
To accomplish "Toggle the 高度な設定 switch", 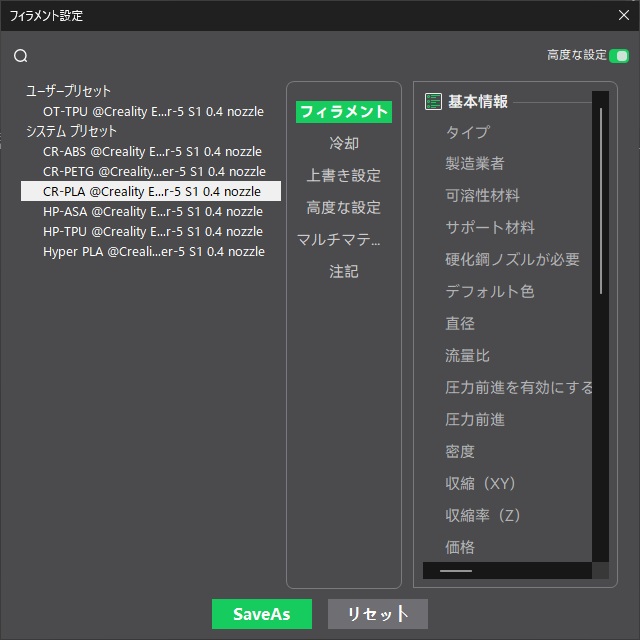I will 619,56.
